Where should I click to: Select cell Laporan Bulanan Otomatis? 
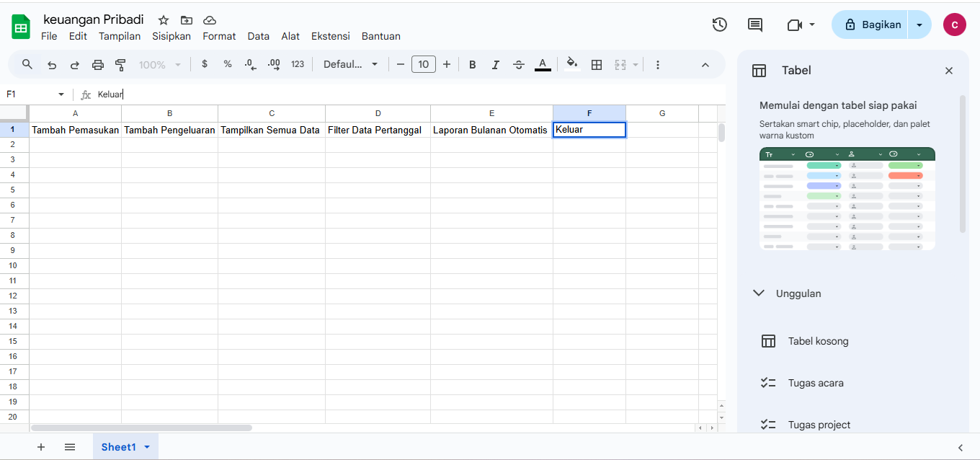[491, 130]
